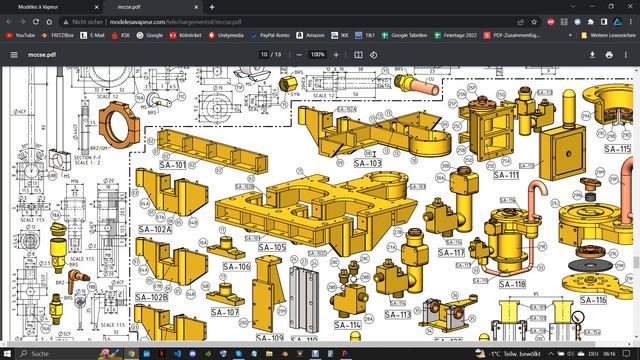Reload the current page
The height and width of the screenshot is (360, 640).
pos(36,22)
